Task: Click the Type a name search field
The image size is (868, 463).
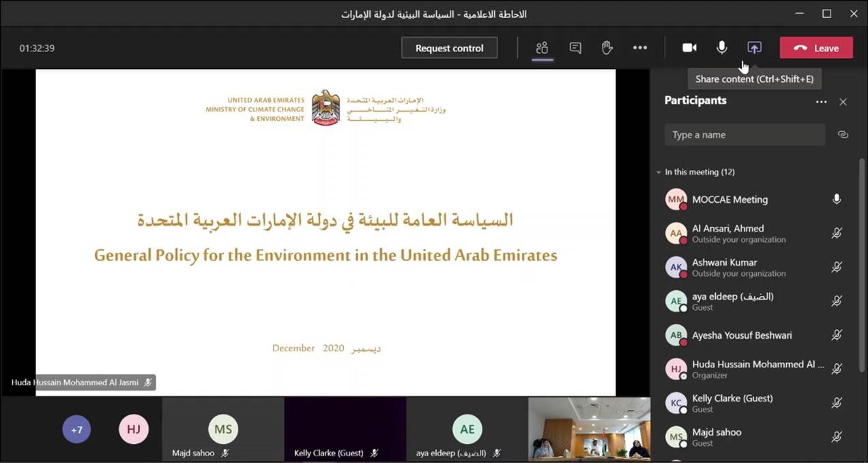Action: [x=744, y=135]
